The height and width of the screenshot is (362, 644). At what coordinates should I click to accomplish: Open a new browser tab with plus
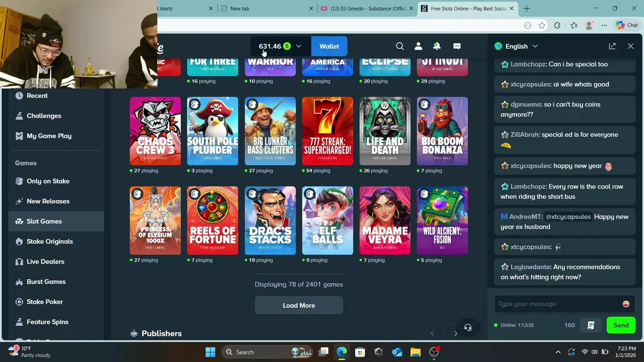click(x=527, y=9)
